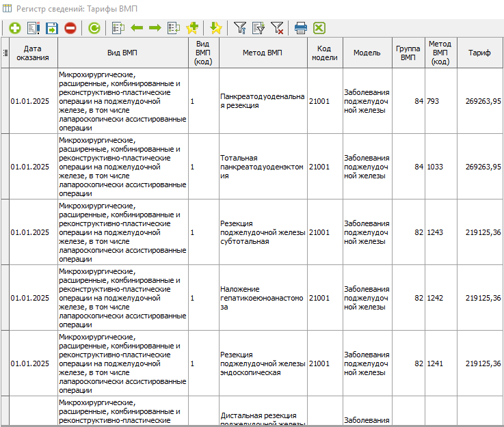The height and width of the screenshot is (427, 504).
Task: Click the green left arrow icon
Action: pyautogui.click(x=137, y=28)
